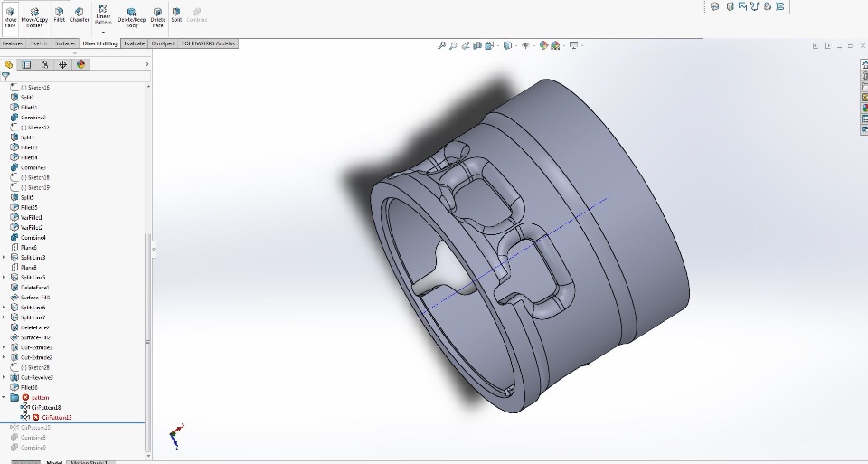This screenshot has height=464, width=868.
Task: Select Plane6 in the feature tree
Action: (x=28, y=248)
